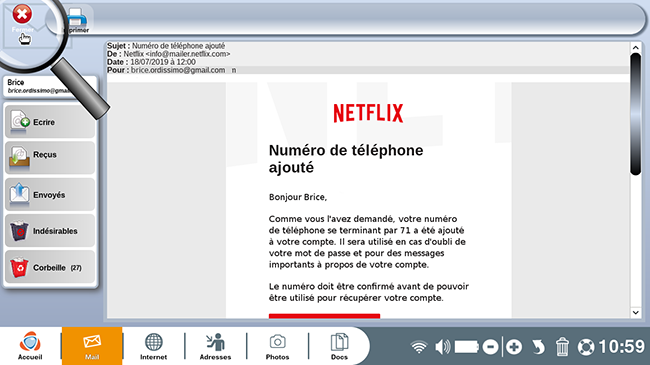Click the back arrow icon in the taskbar

[x=538, y=347]
